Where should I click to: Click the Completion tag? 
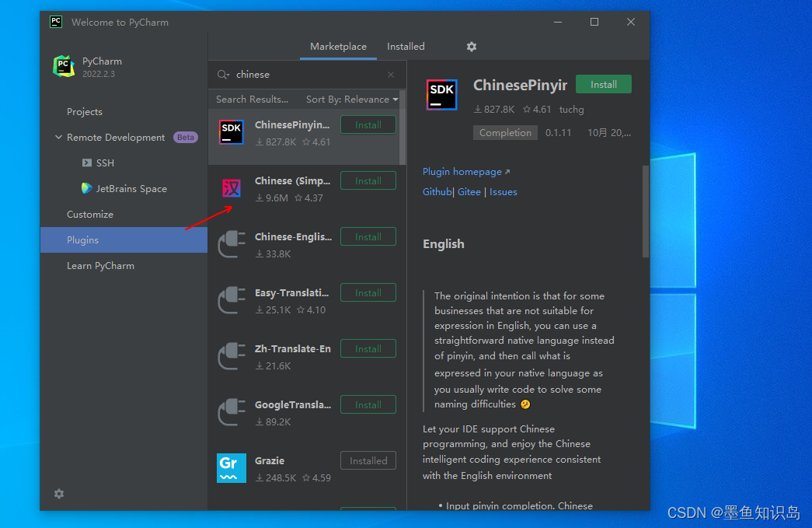coord(505,133)
